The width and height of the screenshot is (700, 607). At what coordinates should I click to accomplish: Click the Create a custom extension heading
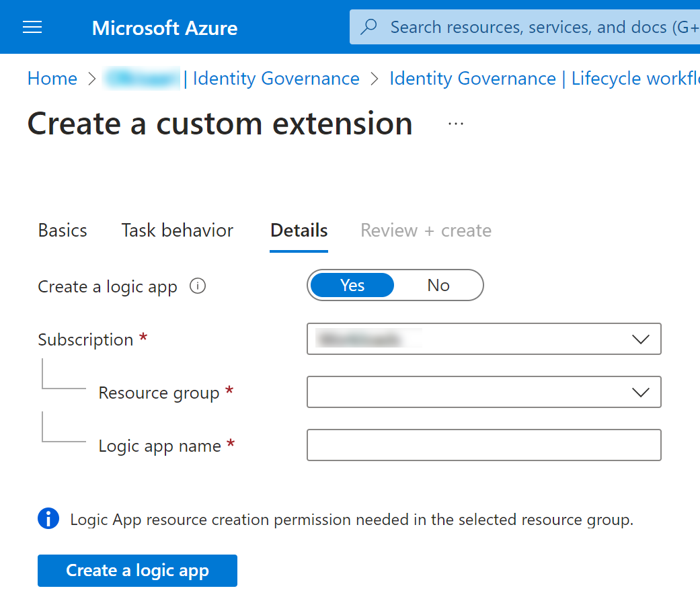[x=220, y=124]
